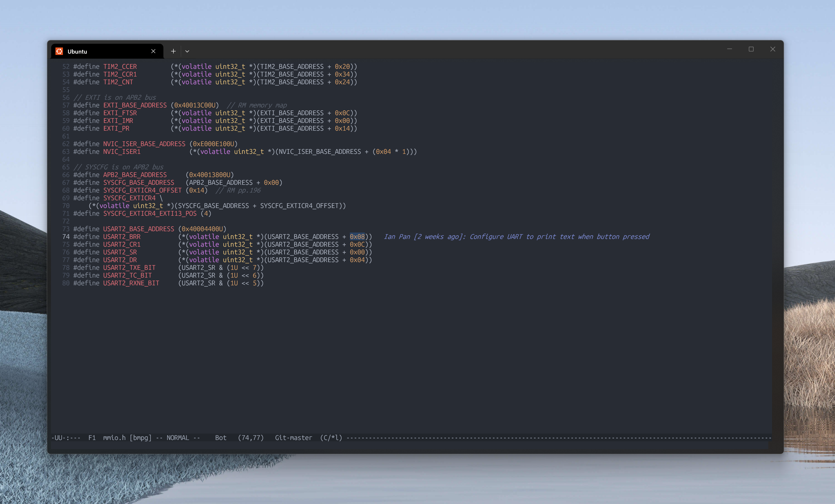Click the value 0xE000E100U
Viewport: 835px width, 504px height.
[x=213, y=144]
